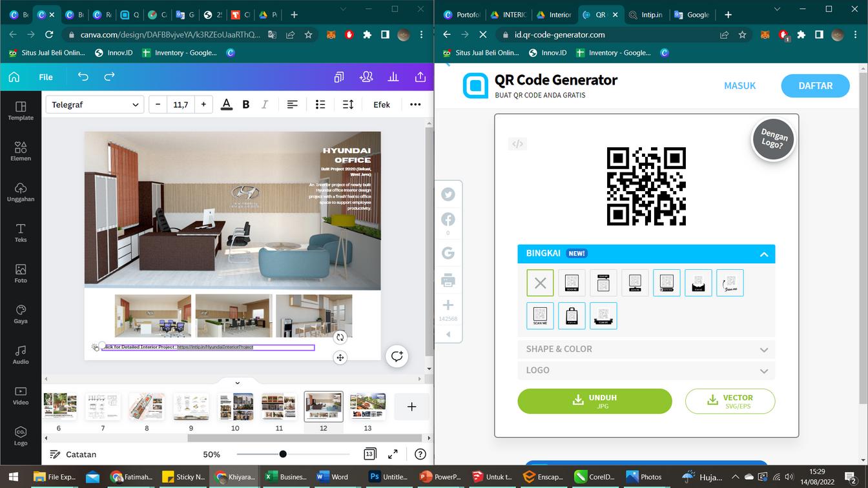Switch to the Google tab in right browser

[x=691, y=15]
